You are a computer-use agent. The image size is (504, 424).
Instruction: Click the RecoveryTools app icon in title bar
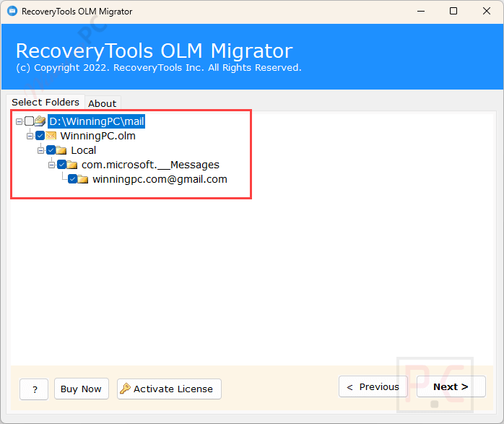12,12
